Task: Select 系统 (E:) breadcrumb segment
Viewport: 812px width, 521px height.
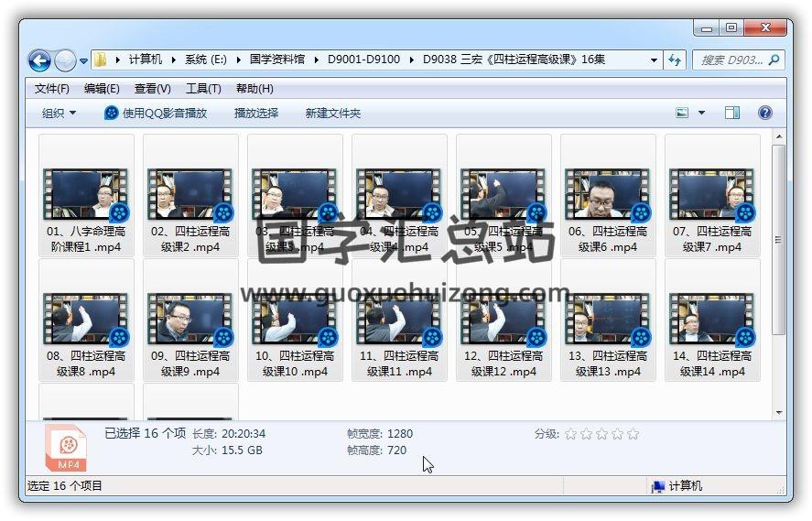Action: click(206, 60)
